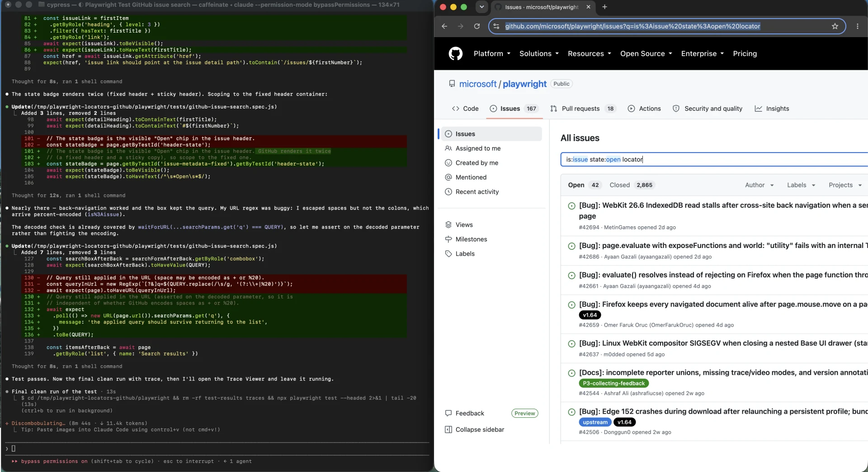The width and height of the screenshot is (868, 472).
Task: Switch to the Pull requests tab
Action: (583, 109)
